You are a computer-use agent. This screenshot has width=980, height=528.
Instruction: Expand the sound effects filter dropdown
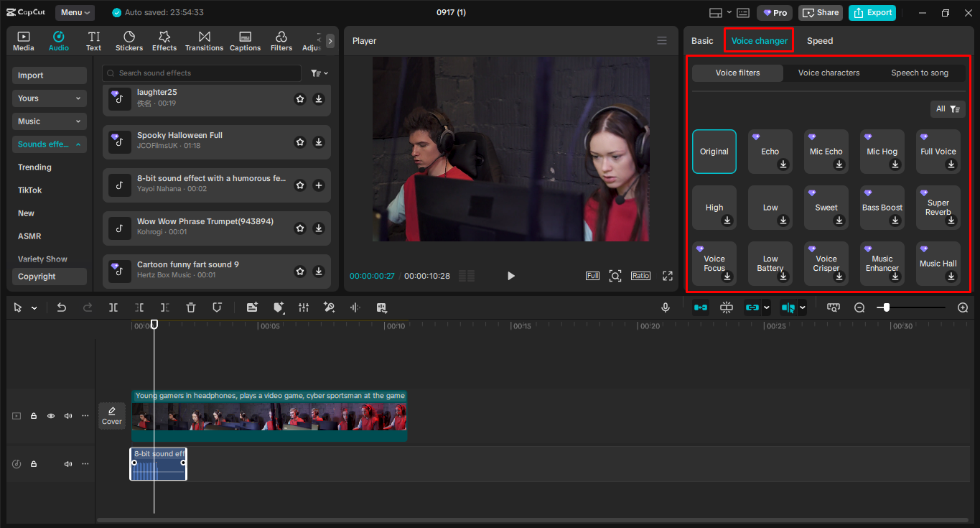(317, 73)
